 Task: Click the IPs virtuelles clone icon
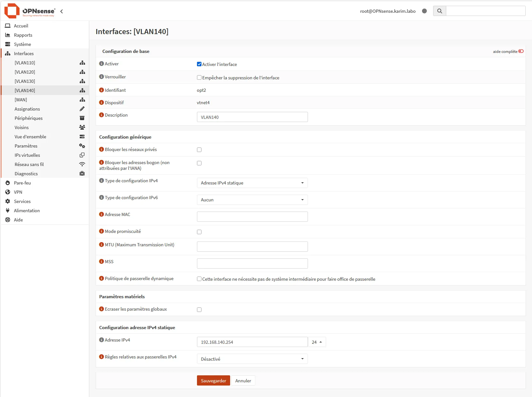pyautogui.click(x=82, y=155)
